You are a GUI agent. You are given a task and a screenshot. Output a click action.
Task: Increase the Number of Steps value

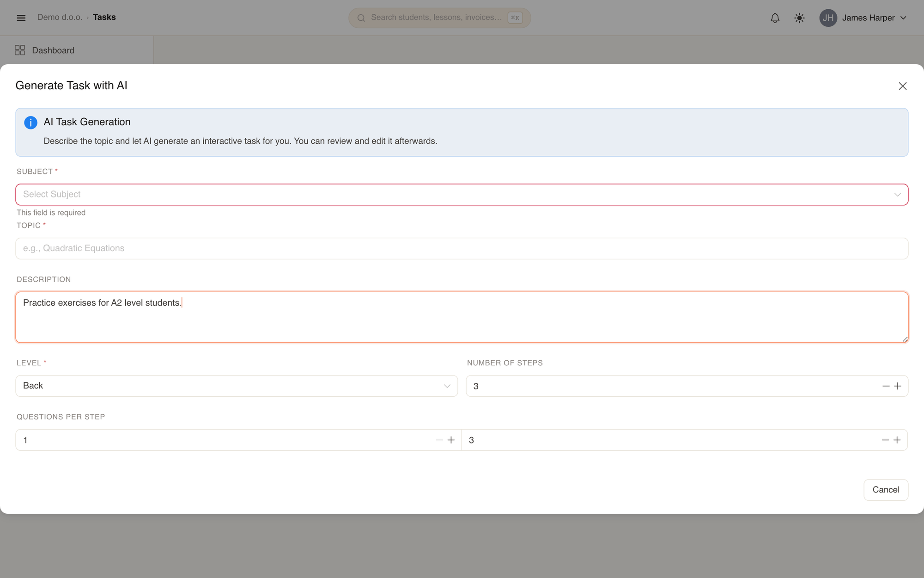[898, 386]
